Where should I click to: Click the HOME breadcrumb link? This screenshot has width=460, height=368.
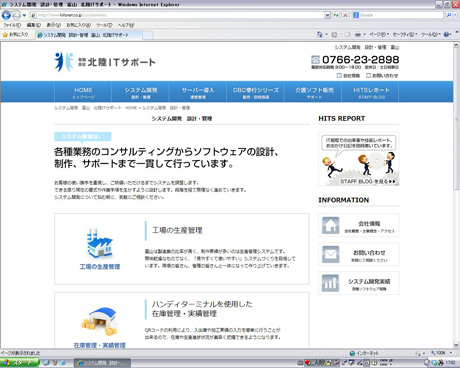tap(131, 108)
